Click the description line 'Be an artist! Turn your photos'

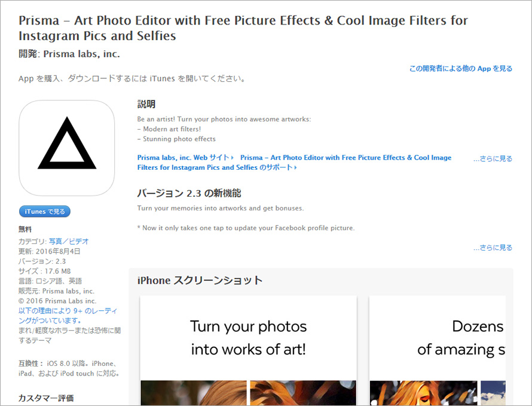[224, 119]
